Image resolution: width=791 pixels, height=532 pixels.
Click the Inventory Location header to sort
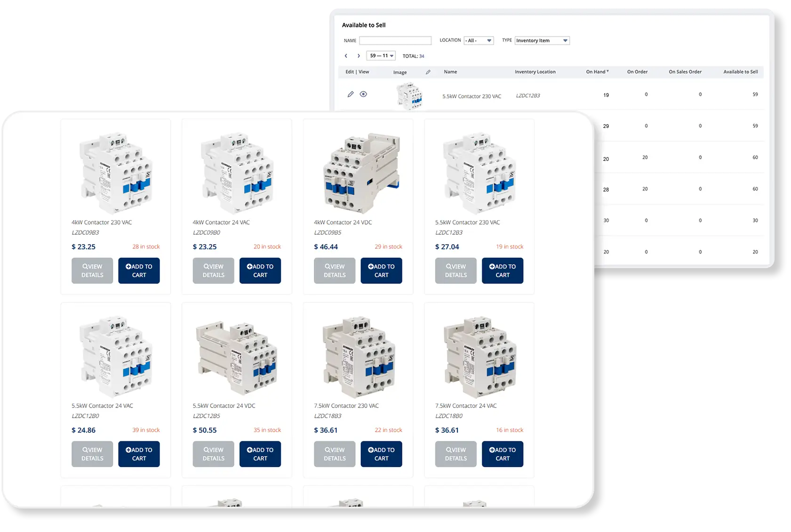(535, 71)
